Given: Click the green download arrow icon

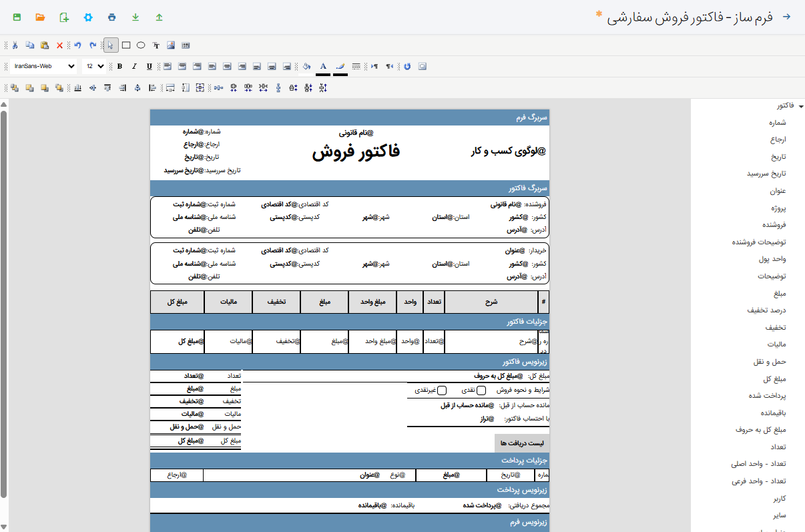Looking at the screenshot, I should (x=136, y=17).
